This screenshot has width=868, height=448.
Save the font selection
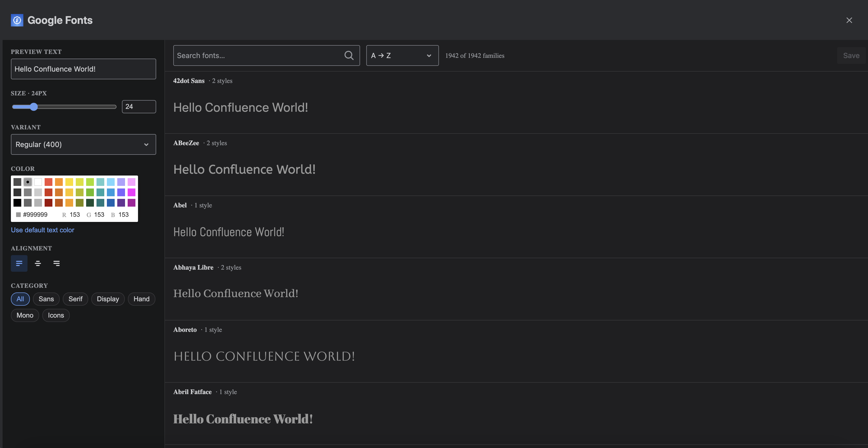point(851,55)
